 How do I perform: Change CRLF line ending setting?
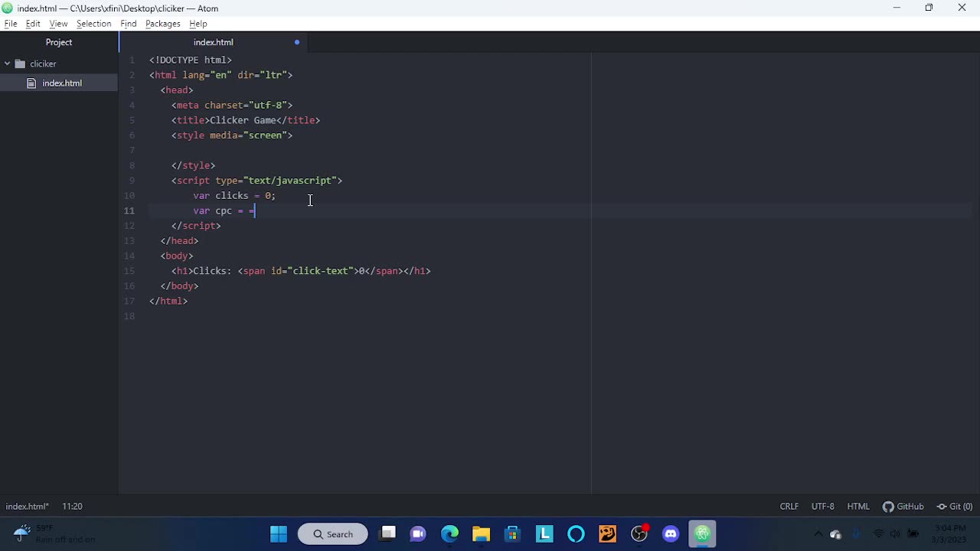point(789,507)
